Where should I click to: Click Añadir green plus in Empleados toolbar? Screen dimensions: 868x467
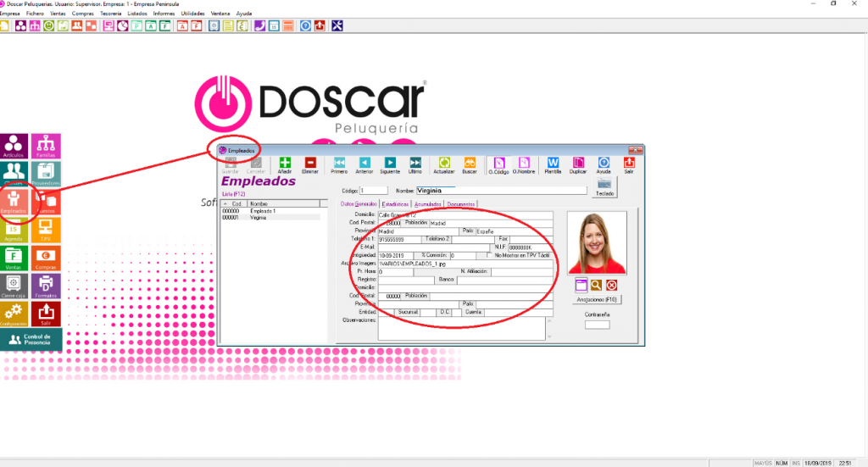[285, 165]
